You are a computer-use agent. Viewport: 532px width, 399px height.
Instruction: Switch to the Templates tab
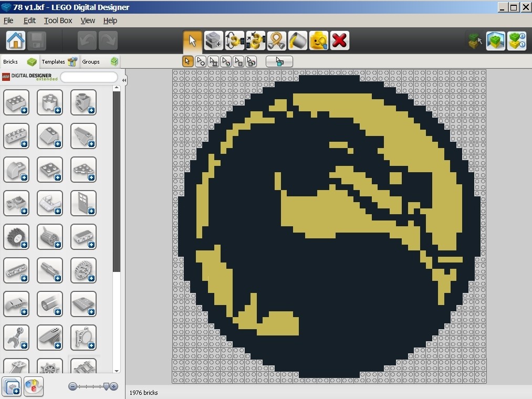click(x=59, y=61)
